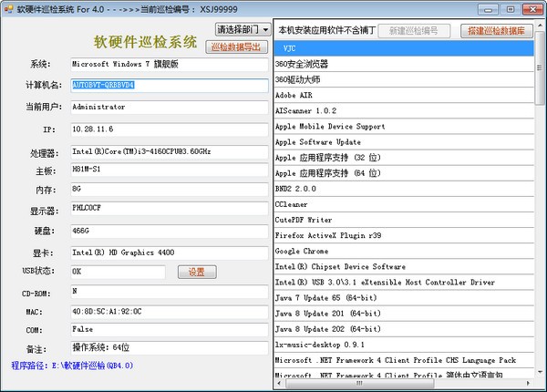Click the 计算机名 field AUTOBVT-QRBBVB4
The height and width of the screenshot is (392, 547).
[x=170, y=86]
